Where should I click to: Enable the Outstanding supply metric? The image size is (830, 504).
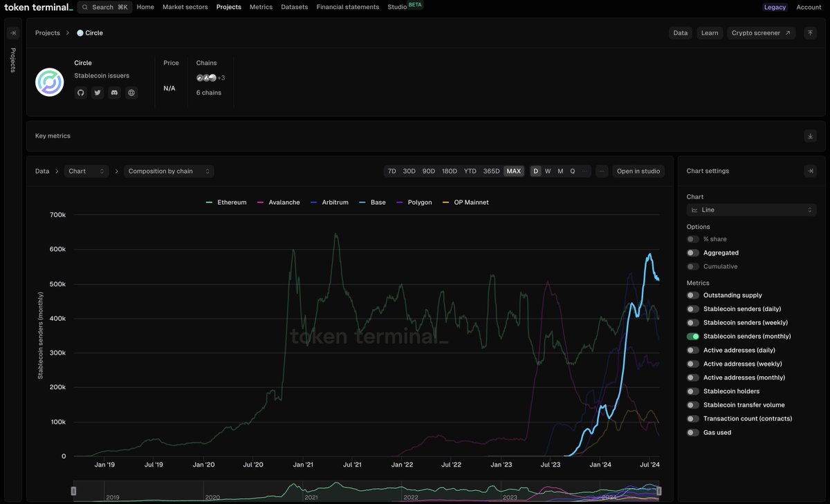click(x=692, y=295)
